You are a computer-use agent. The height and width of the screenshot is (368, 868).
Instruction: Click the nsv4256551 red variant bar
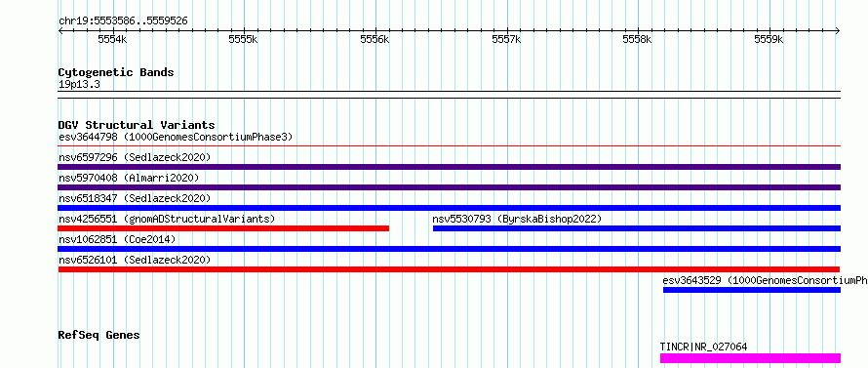[x=223, y=228]
